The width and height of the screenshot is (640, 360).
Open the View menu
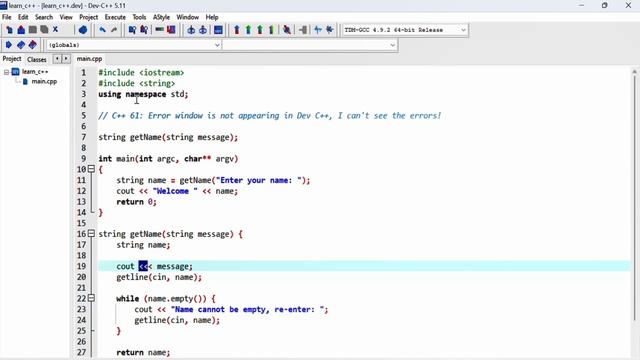pyautogui.click(x=66, y=17)
